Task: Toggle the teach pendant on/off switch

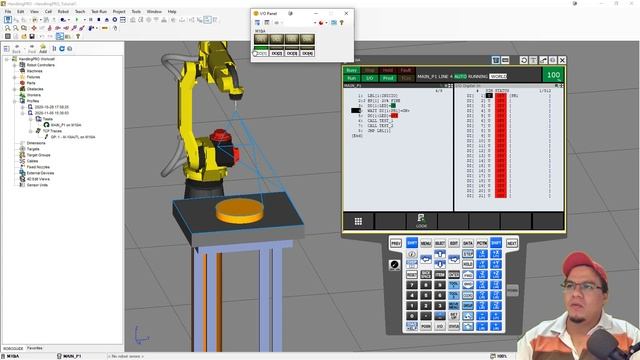Action: tap(395, 265)
